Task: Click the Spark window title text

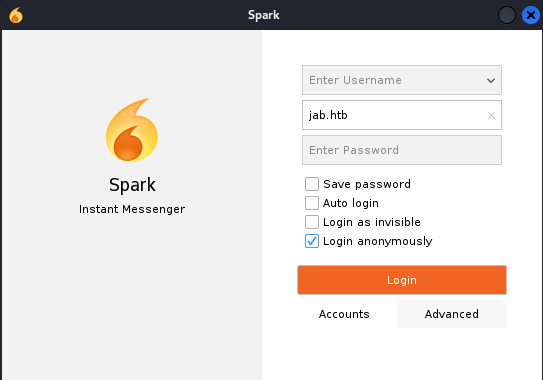Action: coord(264,15)
